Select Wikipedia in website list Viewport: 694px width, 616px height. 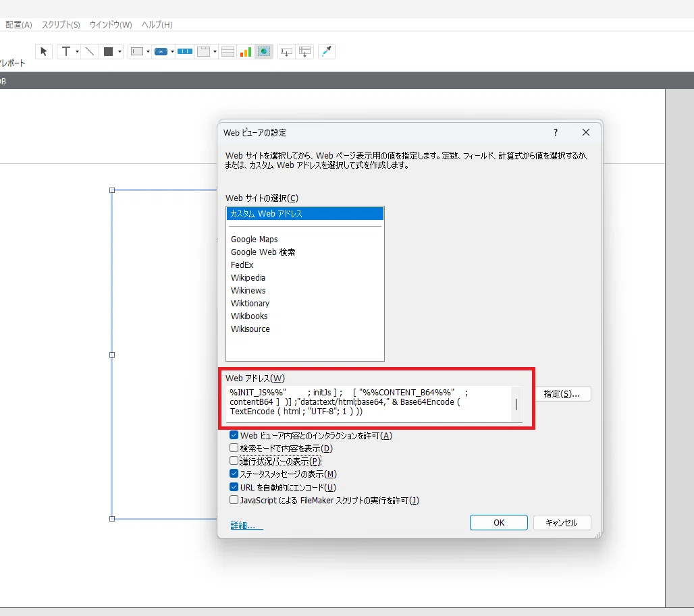tap(248, 278)
